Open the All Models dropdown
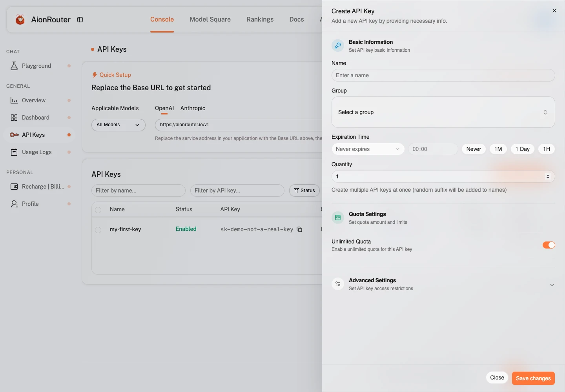Viewport: 565px width, 392px height. click(118, 125)
